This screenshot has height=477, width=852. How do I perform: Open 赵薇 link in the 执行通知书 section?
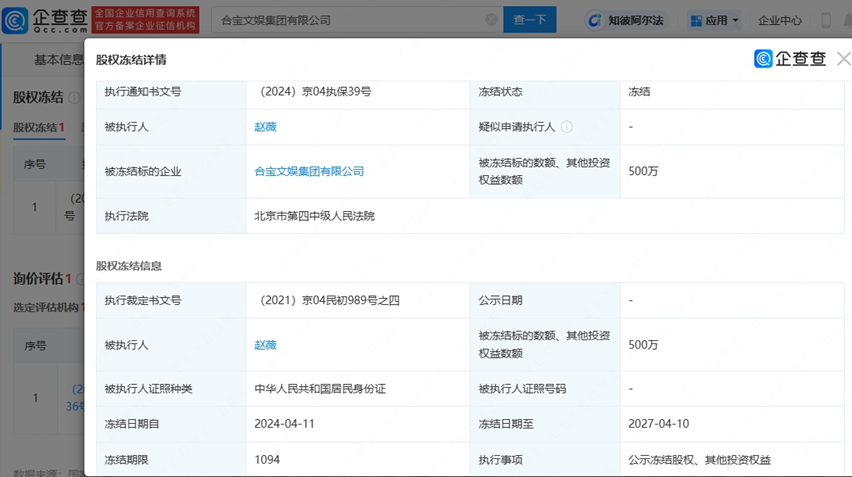pyautogui.click(x=265, y=127)
